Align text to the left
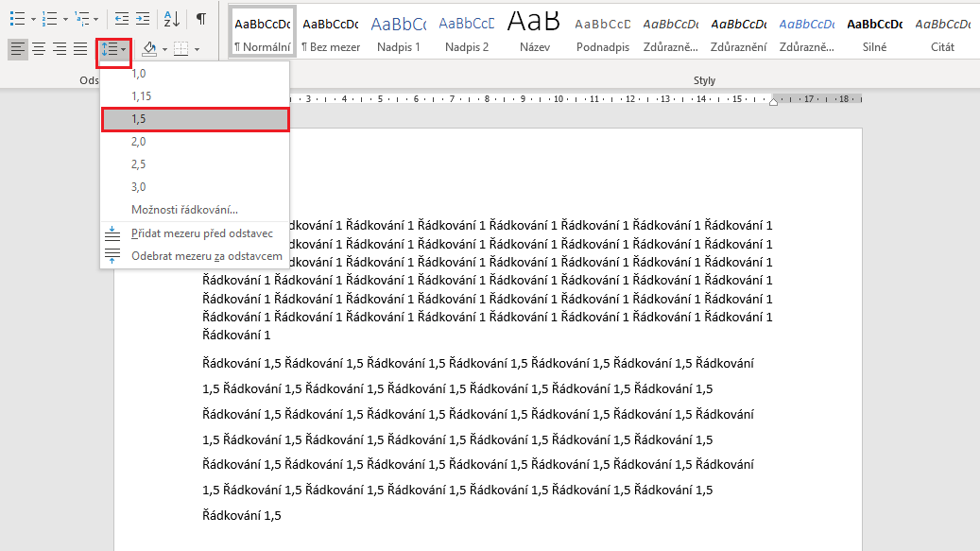The width and height of the screenshot is (980, 551). coord(18,49)
